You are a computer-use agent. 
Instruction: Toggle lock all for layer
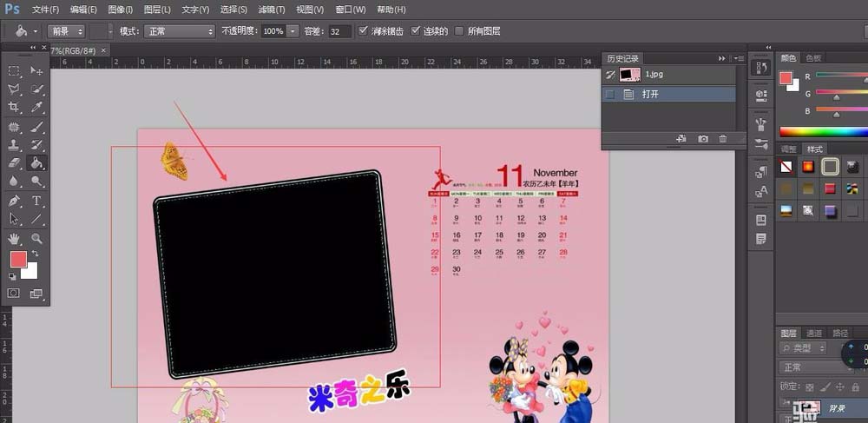855,387
